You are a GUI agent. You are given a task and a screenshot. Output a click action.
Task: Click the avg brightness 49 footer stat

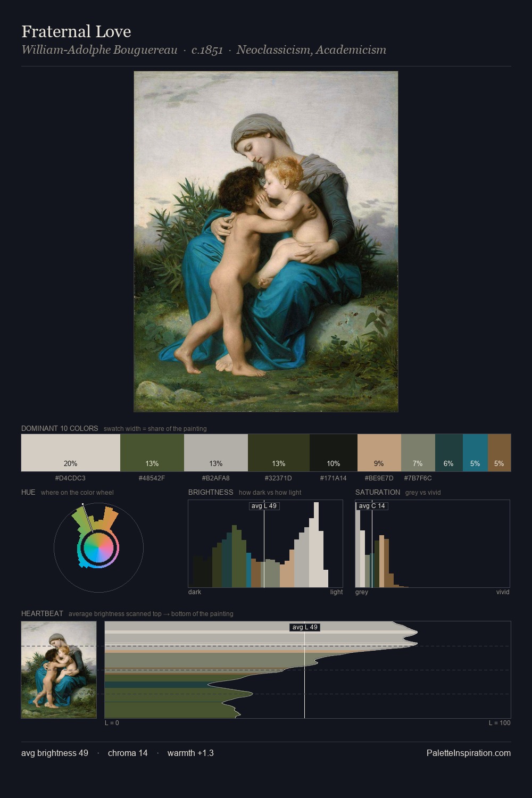pos(55,753)
